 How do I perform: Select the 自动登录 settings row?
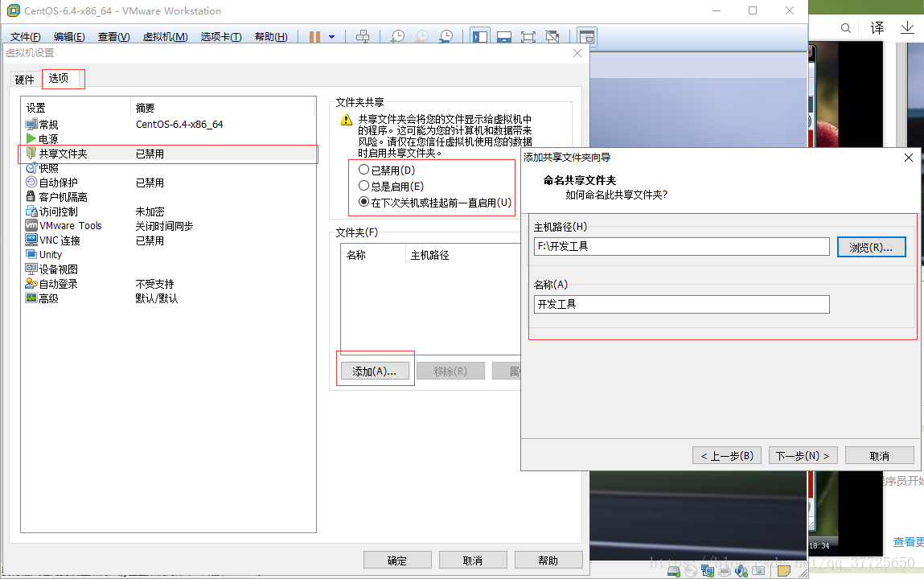point(169,284)
